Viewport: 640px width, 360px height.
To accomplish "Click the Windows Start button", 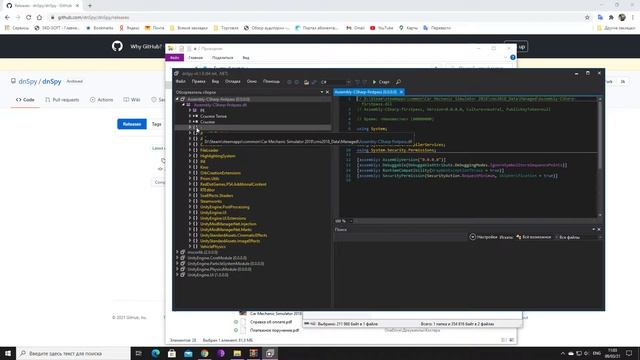I will point(8,353).
